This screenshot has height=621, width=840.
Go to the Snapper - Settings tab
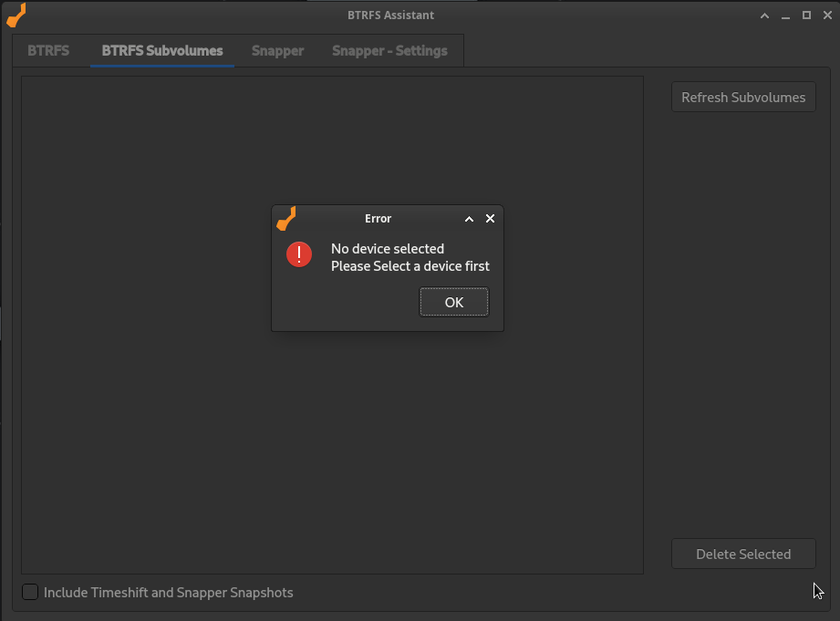389,51
